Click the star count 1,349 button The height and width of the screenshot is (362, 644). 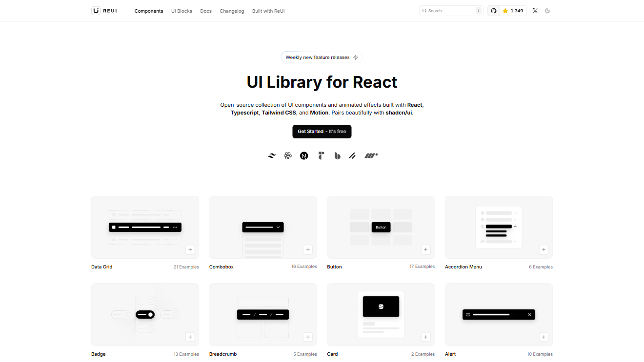pos(513,11)
